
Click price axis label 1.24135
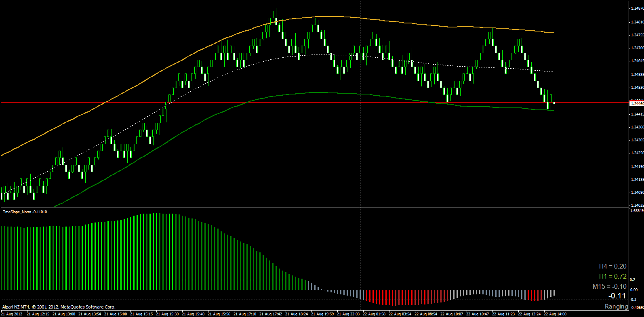(x=637, y=179)
